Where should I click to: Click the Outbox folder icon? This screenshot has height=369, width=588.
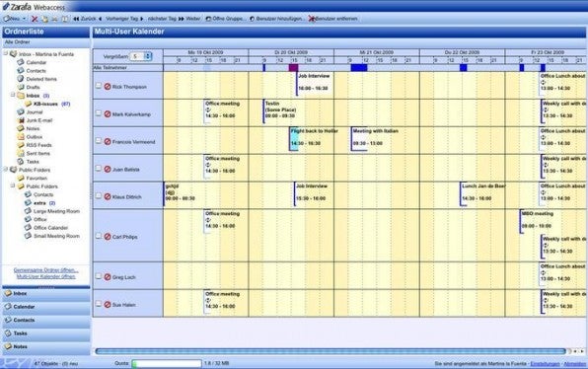pyautogui.click(x=21, y=136)
